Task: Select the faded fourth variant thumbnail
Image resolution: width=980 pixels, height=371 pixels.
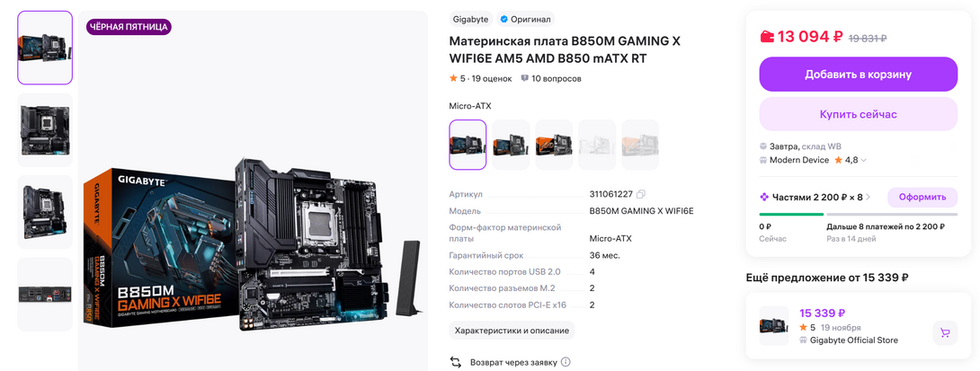Action: click(597, 145)
